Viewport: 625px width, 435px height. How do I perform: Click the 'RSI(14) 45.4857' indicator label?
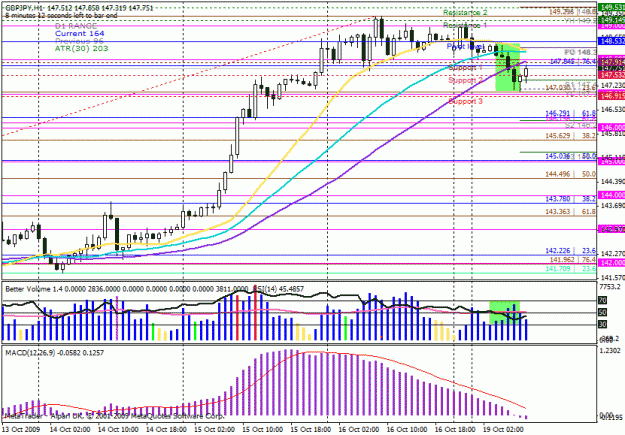(x=279, y=289)
